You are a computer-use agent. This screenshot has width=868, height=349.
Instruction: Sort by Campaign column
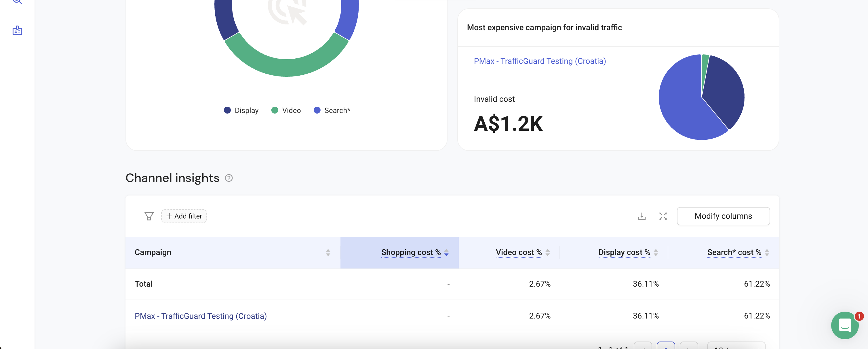click(x=328, y=252)
